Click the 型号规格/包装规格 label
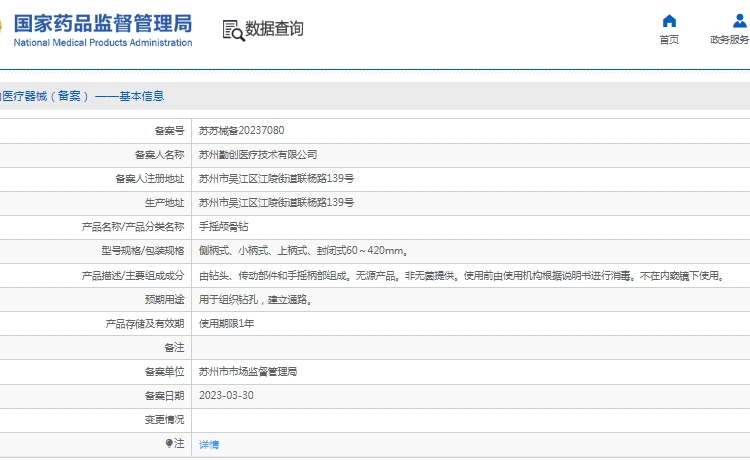This screenshot has height=460, width=750. pyautogui.click(x=143, y=251)
